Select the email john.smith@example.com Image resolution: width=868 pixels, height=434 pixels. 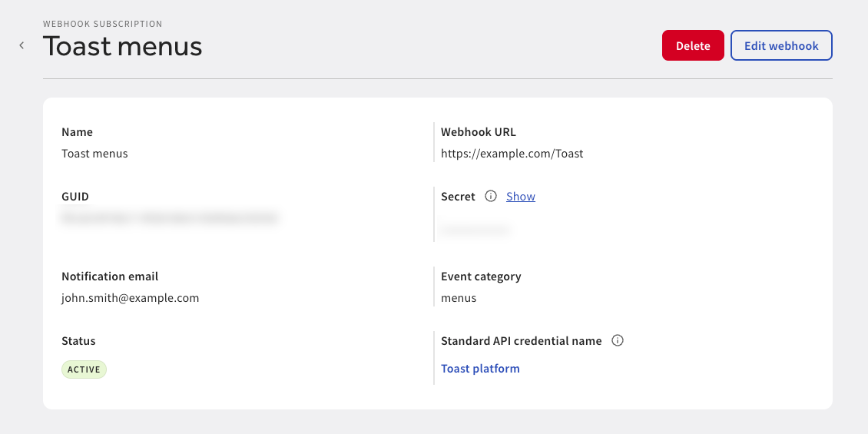click(x=130, y=298)
